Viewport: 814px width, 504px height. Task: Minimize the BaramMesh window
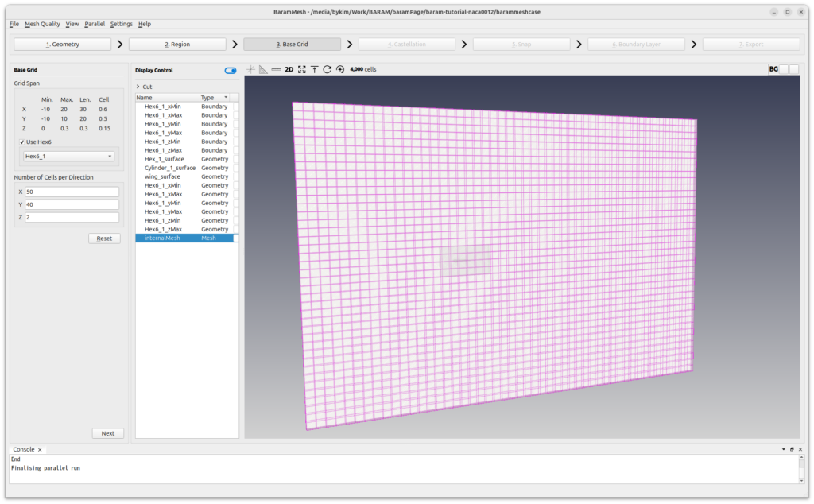click(774, 12)
